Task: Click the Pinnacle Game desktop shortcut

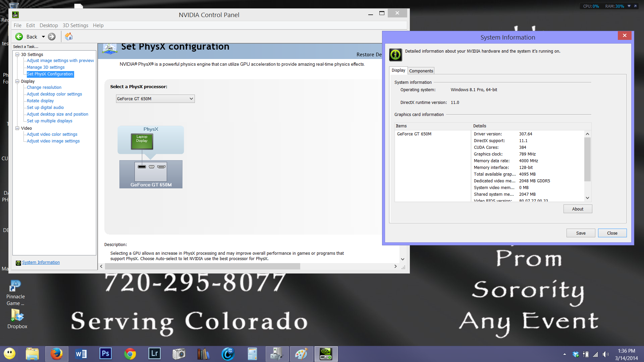Action: pyautogui.click(x=15, y=293)
